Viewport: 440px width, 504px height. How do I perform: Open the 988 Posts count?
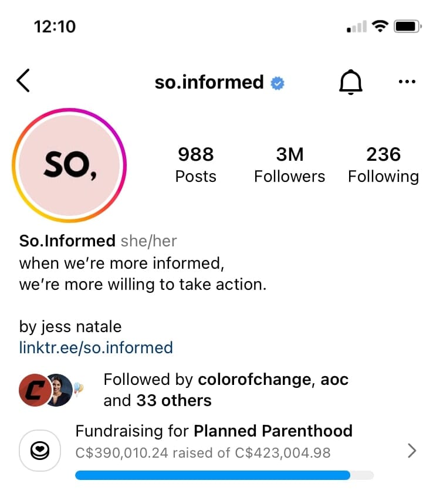(x=196, y=164)
